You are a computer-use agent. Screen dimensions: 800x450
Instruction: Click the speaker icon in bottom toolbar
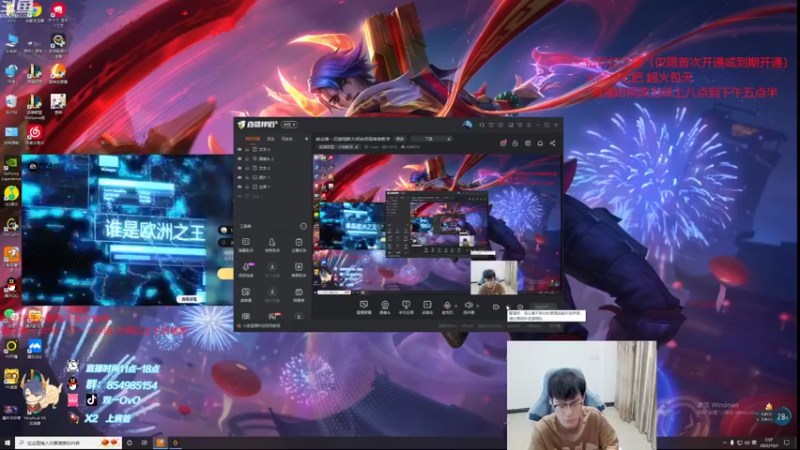pos(468,307)
